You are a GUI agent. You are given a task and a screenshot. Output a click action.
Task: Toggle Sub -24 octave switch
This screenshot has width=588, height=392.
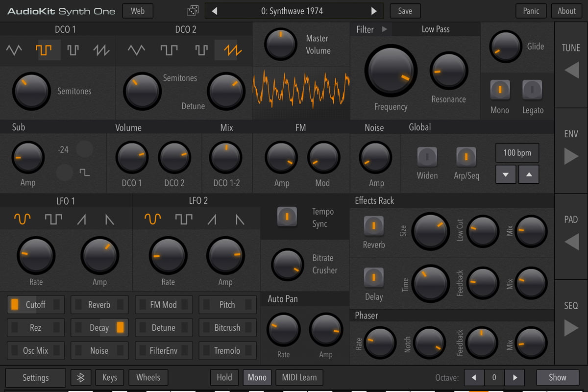[84, 149]
